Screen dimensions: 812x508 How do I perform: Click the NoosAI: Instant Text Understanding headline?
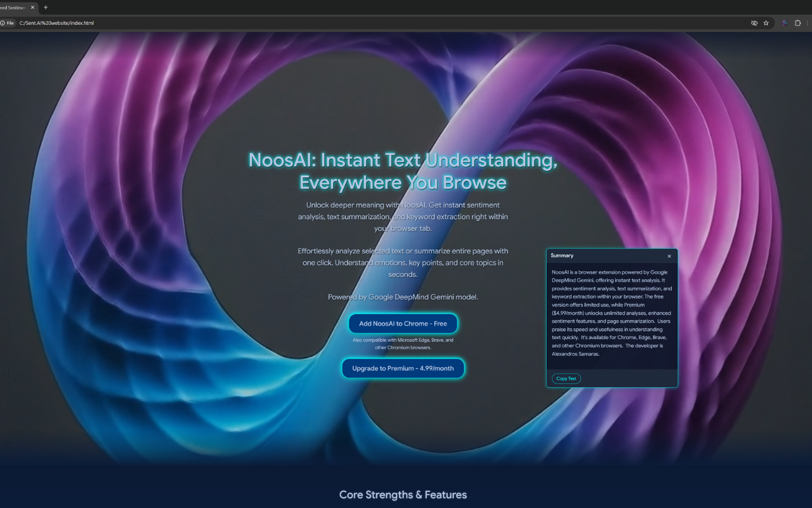click(403, 171)
